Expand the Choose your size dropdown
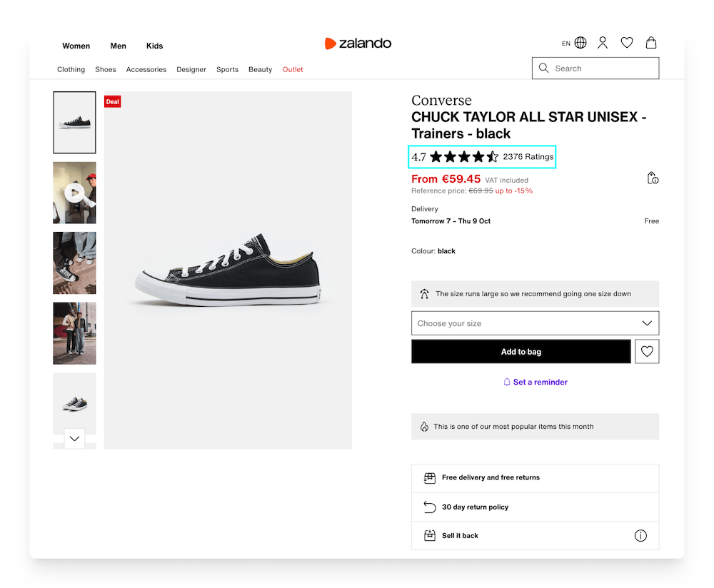Viewport: 714px width, 588px height. 535,323
